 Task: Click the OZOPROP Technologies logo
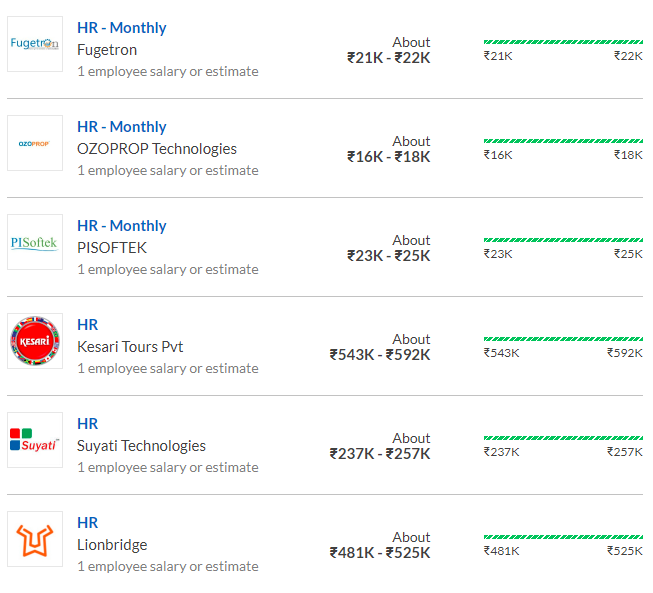click(x=35, y=143)
